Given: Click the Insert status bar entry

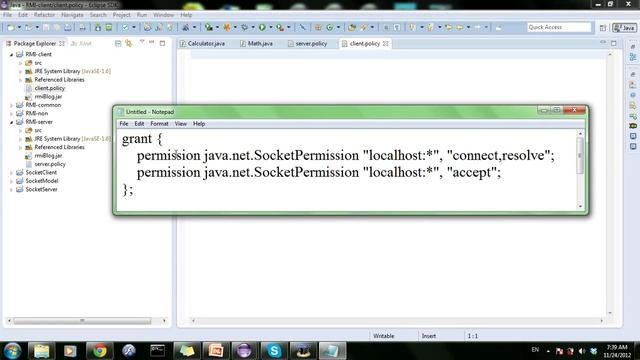Looking at the screenshot, I should pos(429,336).
